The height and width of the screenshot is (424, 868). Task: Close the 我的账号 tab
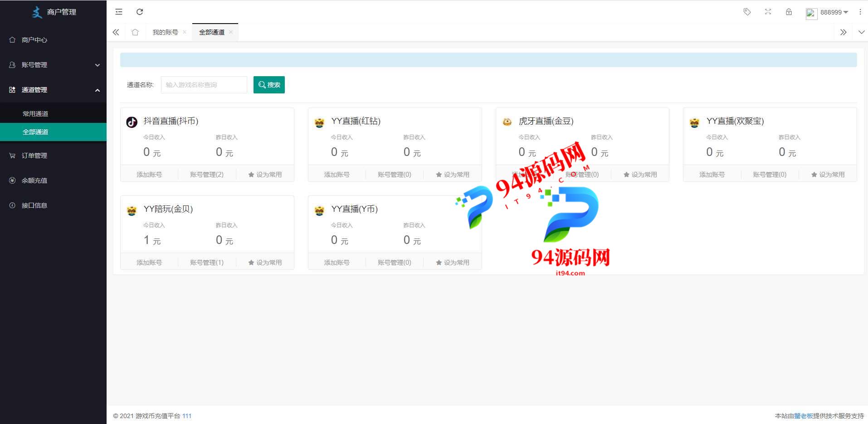pyautogui.click(x=185, y=32)
